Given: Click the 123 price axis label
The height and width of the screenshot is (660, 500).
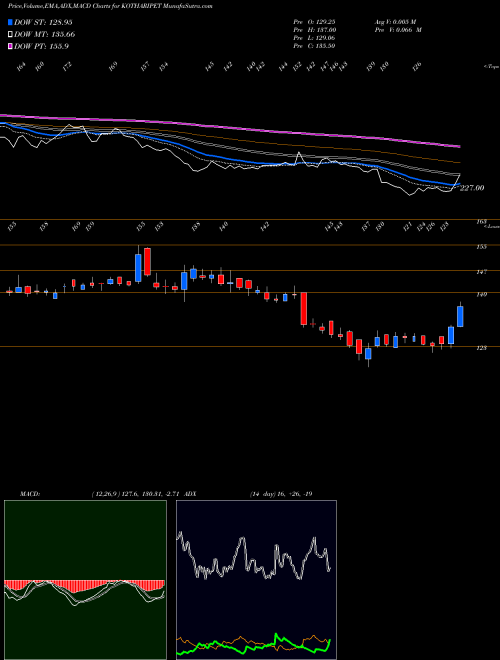Looking at the screenshot, I should [481, 348].
